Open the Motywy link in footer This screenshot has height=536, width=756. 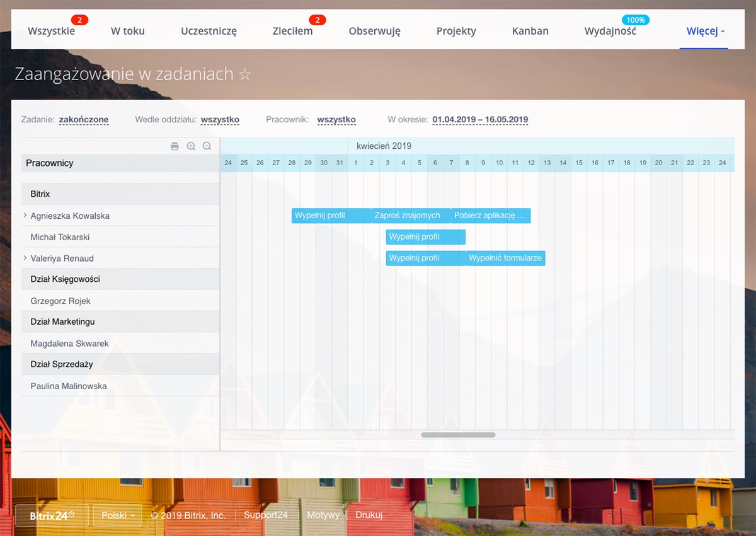323,515
